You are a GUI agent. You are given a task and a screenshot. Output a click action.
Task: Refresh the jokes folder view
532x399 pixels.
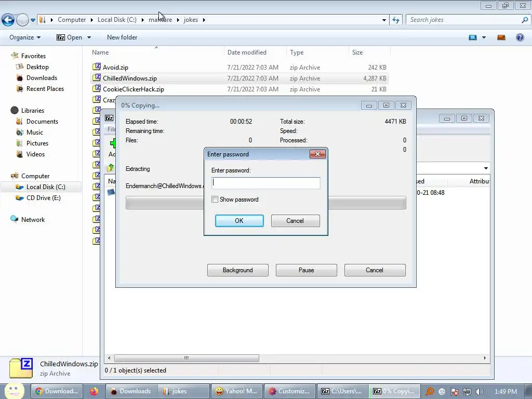pyautogui.click(x=395, y=20)
